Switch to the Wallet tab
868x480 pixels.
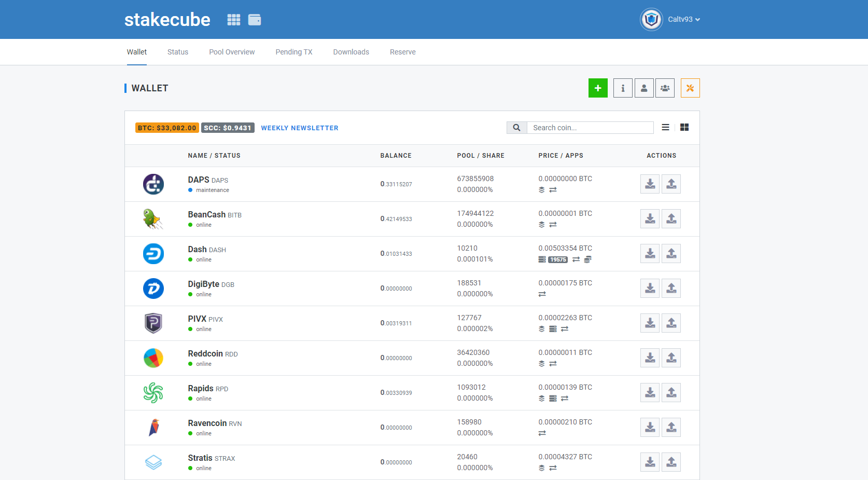coord(137,52)
